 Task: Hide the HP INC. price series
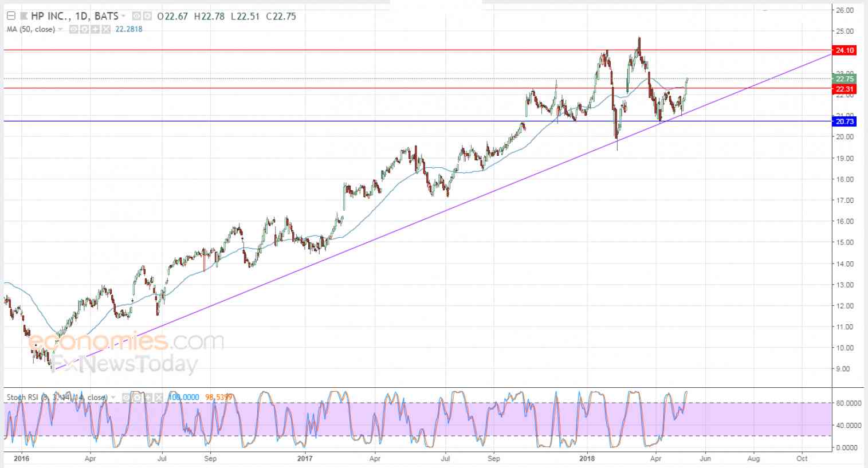click(x=136, y=16)
